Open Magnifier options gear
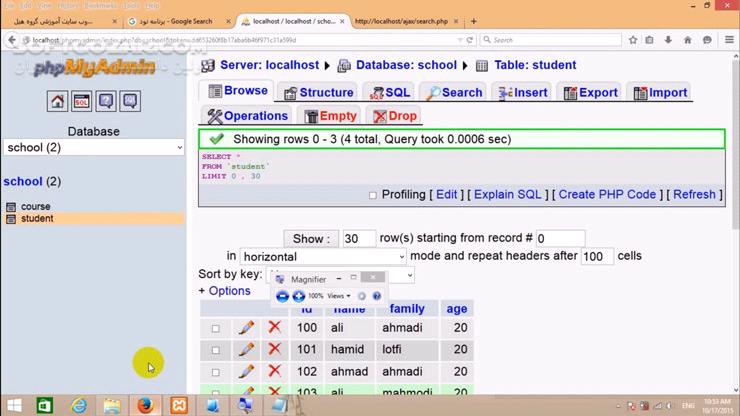Viewport: 740px width, 416px height. click(x=362, y=296)
